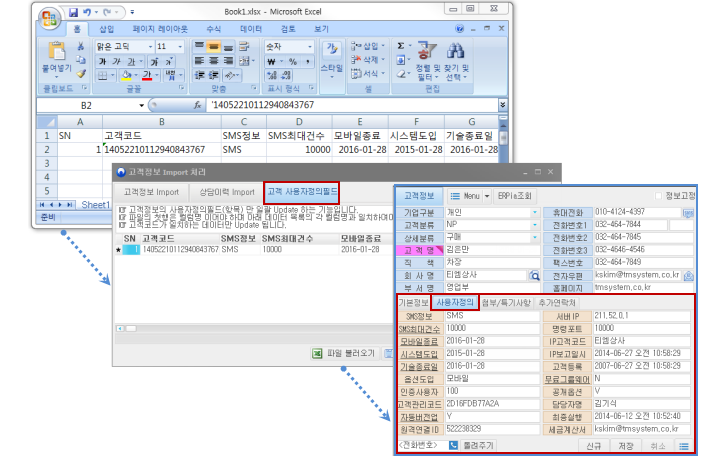Viewport: 727px width, 456px height.
Task: Open the font name dropdown (맑은 고딕)
Action: point(150,47)
